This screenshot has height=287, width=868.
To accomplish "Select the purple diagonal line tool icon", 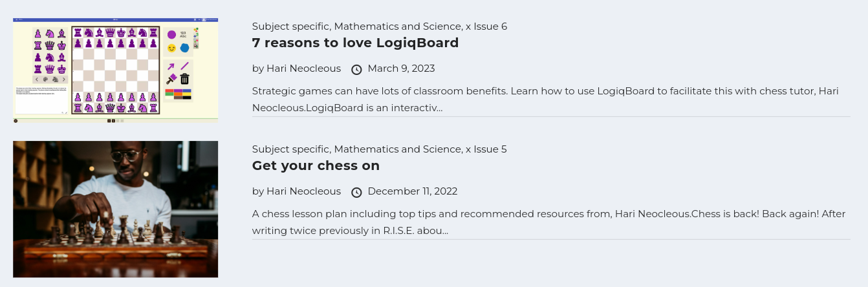I will click(x=184, y=66).
